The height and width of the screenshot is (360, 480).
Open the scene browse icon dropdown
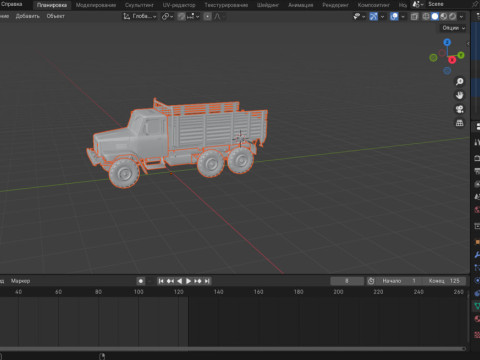point(417,4)
